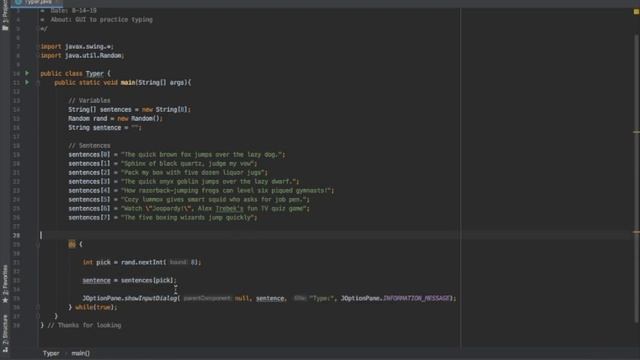640x360 pixels.
Task: Click 'int pick' declaration
Action: (96, 262)
